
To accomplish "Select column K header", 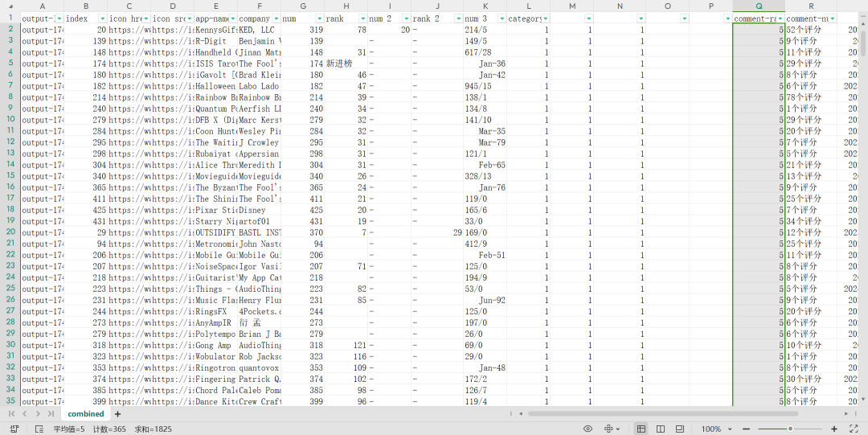I will tap(485, 6).
